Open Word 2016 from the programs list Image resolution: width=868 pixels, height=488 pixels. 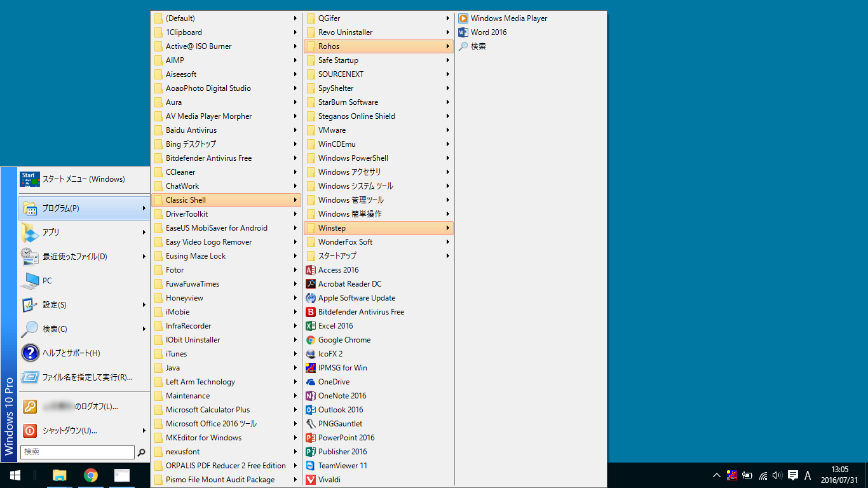click(488, 32)
